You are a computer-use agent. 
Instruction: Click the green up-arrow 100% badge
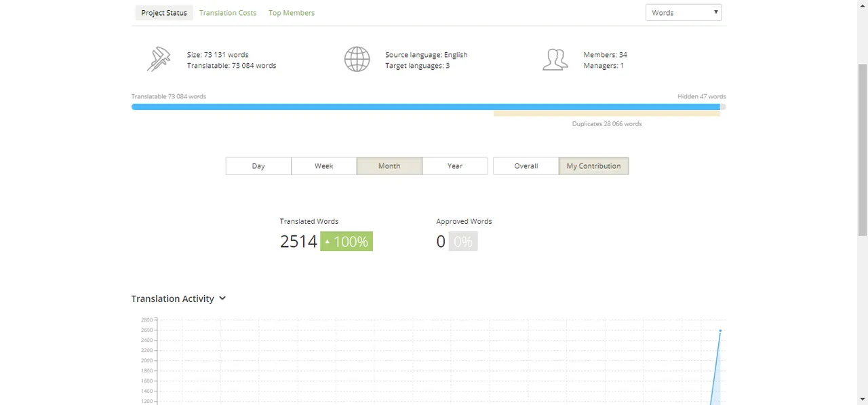[x=347, y=242]
